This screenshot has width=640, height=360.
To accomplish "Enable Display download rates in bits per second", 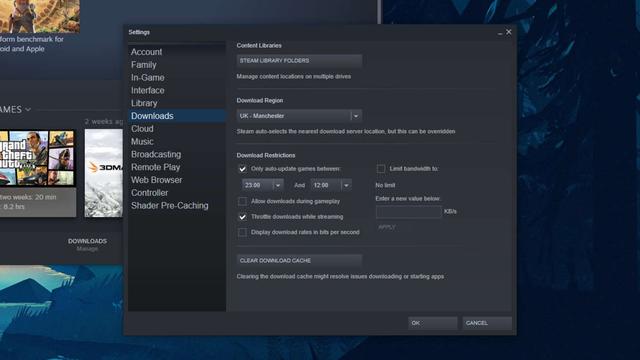I will pos(242,232).
